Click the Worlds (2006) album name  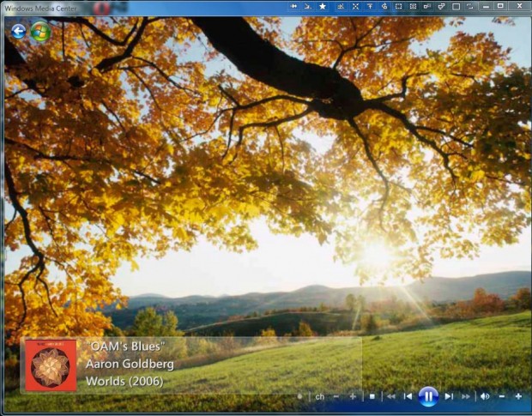(124, 381)
